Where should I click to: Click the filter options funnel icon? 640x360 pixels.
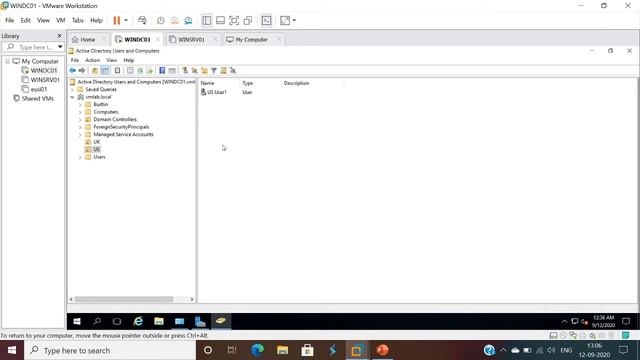pos(213,71)
